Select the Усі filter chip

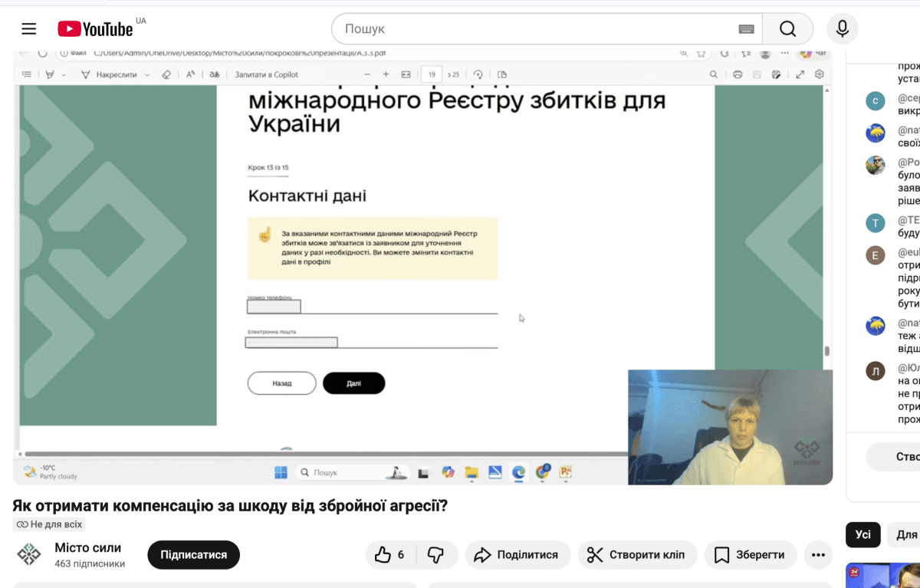point(863,535)
